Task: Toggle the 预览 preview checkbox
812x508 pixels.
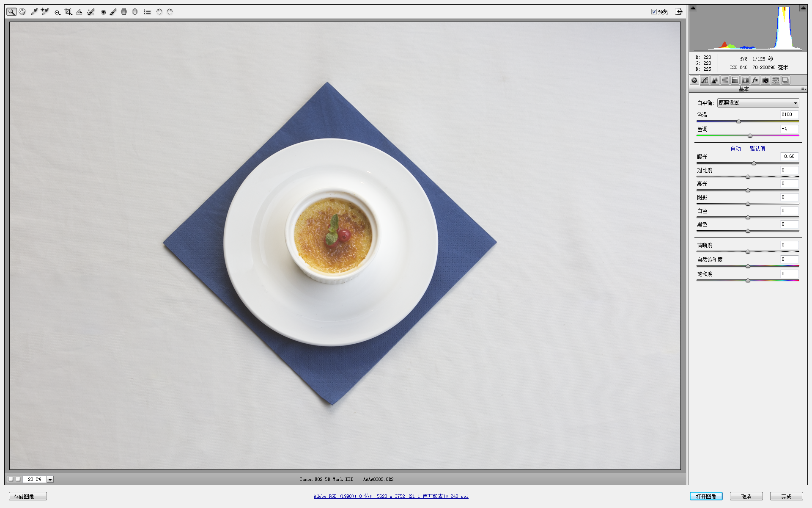Action: tap(654, 12)
